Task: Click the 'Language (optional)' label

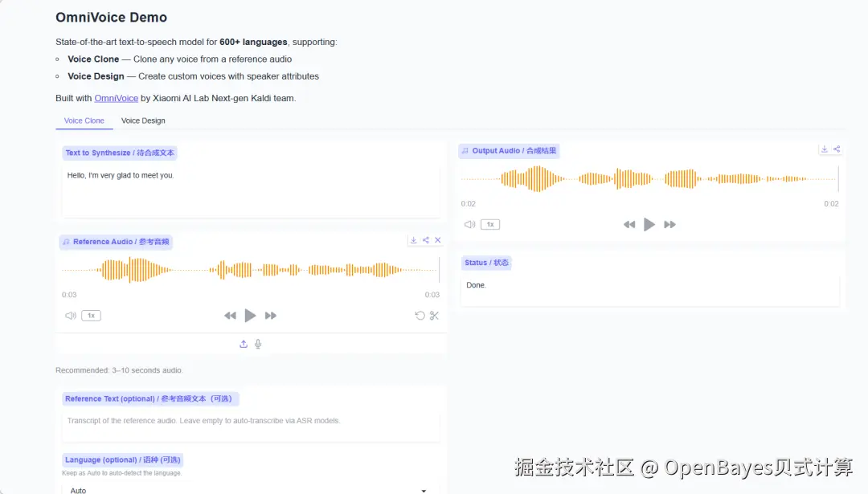Action: [122, 459]
